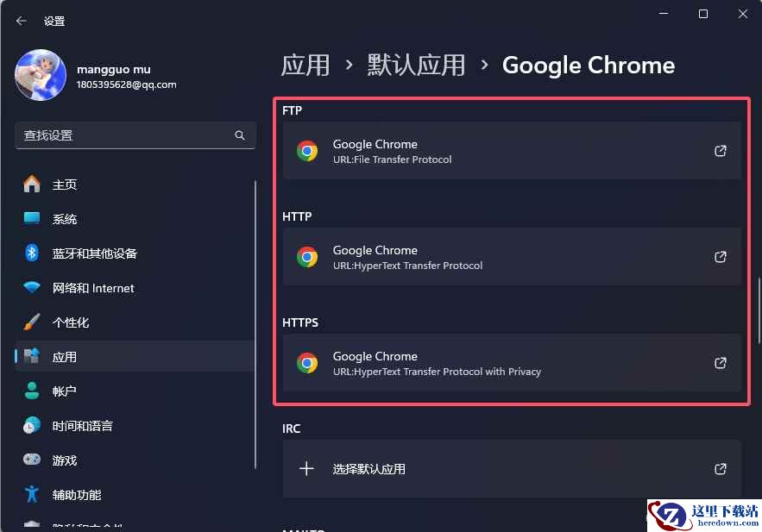Open external link icon for HTTPS row
Screen dimensions: 762x532
pyautogui.click(x=721, y=363)
